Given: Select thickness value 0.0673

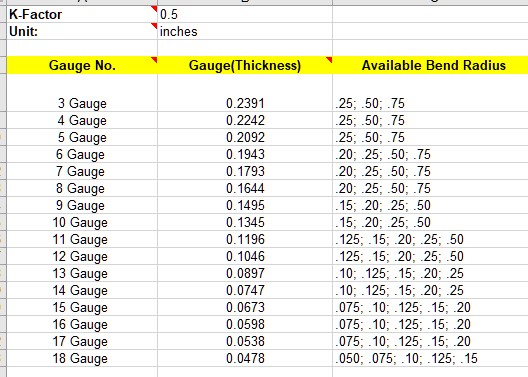Looking at the screenshot, I should tap(245, 307).
